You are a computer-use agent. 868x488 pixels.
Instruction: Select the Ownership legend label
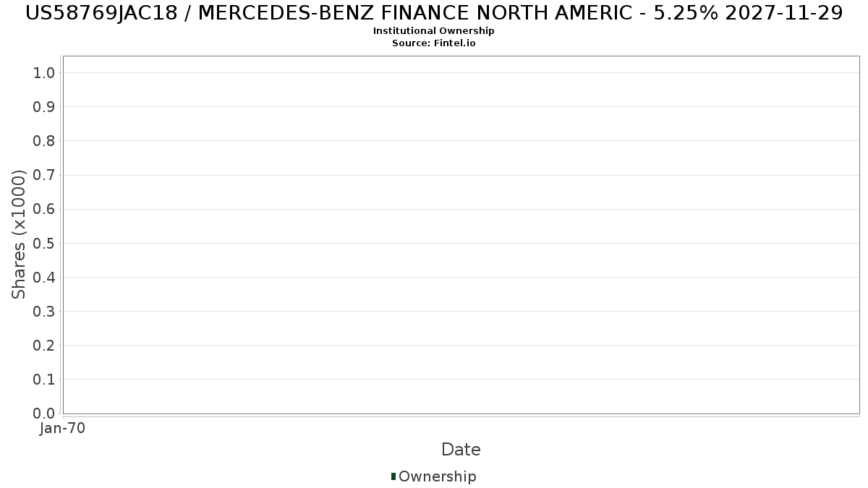(437, 476)
